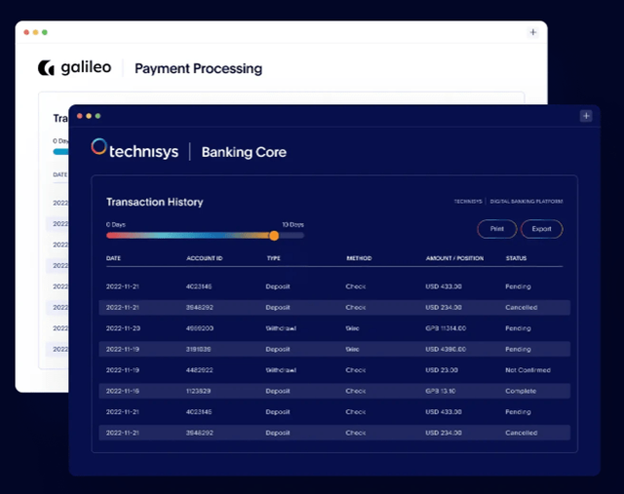624x494 pixels.
Task: Select the "GPB 13.10" amount cell
Action: click(x=441, y=391)
